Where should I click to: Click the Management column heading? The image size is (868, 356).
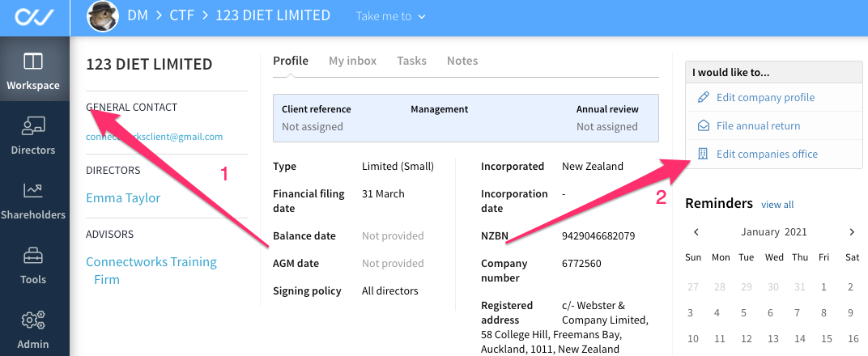(440, 109)
